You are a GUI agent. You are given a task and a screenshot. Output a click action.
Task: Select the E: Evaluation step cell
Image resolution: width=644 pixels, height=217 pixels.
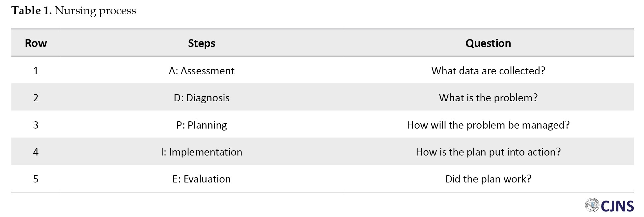pos(202,179)
